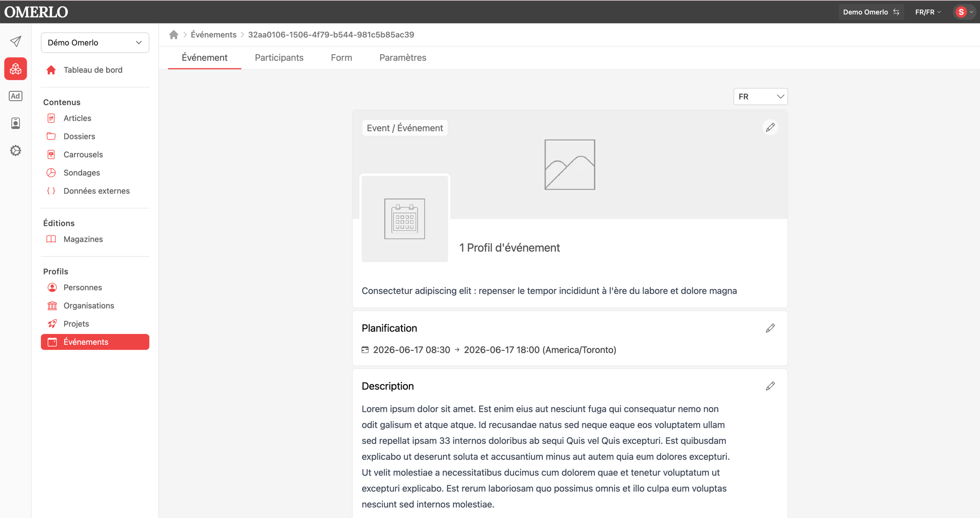The width and height of the screenshot is (980, 518).
Task: Open Sondages in sidebar
Action: coord(95,173)
